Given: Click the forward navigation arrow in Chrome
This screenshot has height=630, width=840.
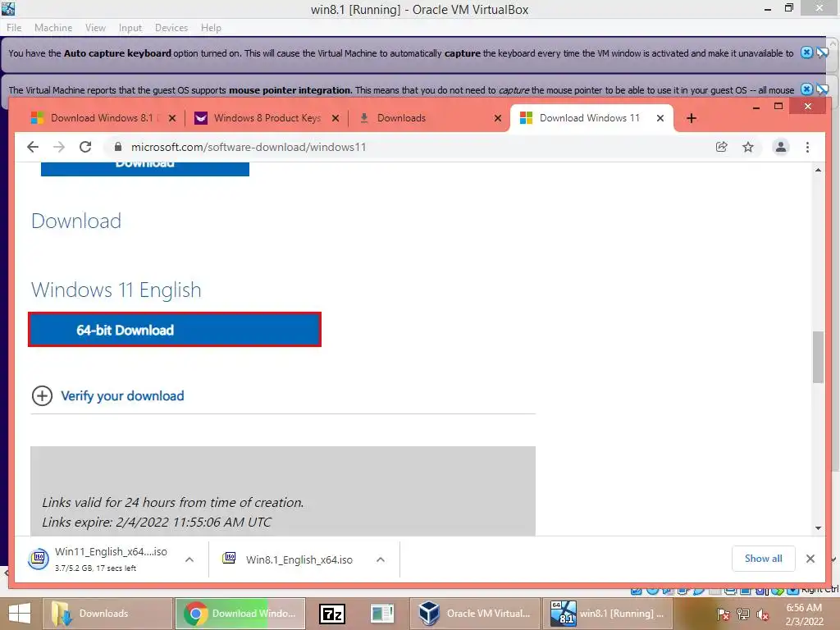Looking at the screenshot, I should (x=59, y=147).
